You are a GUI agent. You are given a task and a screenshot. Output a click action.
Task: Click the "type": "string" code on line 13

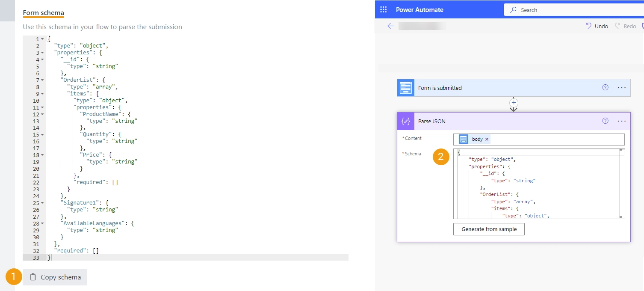coord(111,121)
